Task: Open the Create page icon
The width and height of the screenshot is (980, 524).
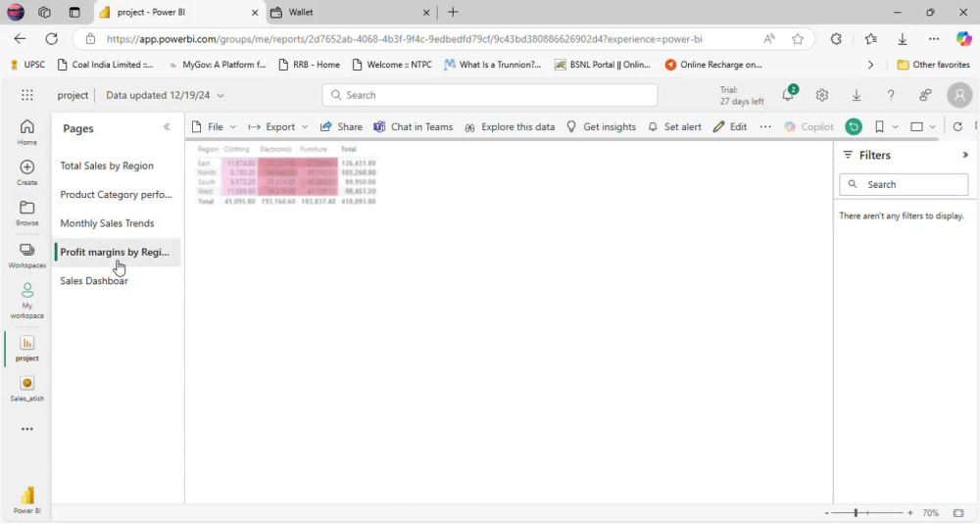Action: tap(26, 172)
